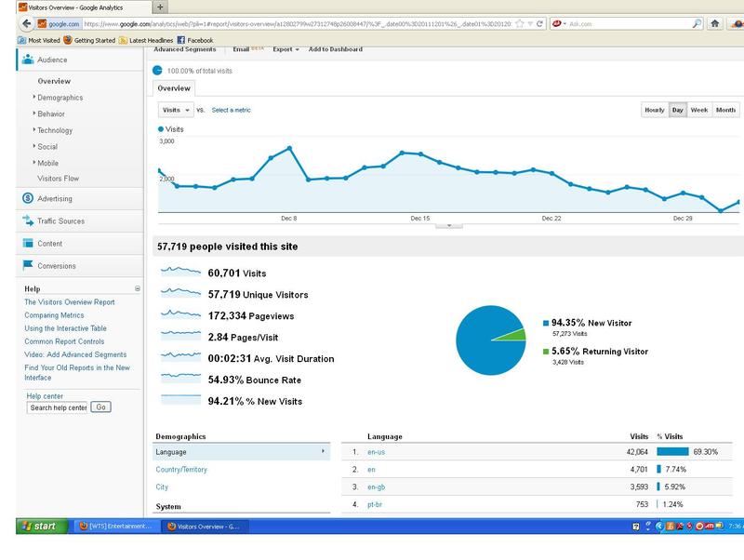Click Advanced Segments button
The height and width of the screenshot is (560, 744).
pos(184,49)
